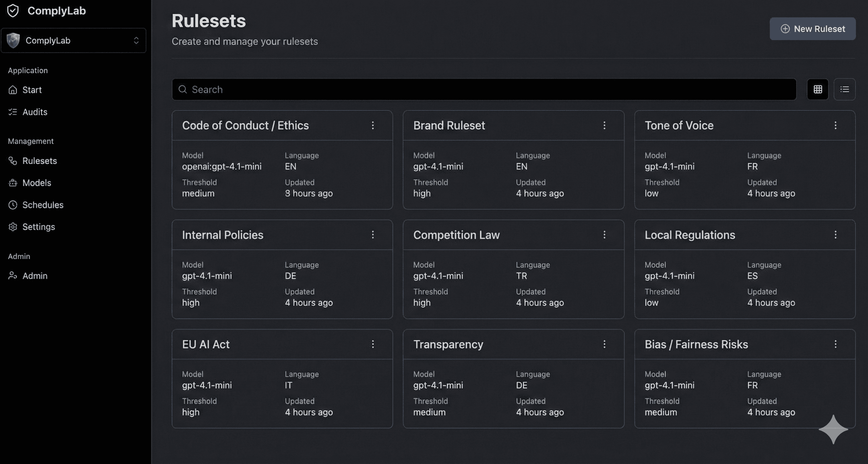Open options menu for Brand Ruleset card
868x464 pixels.
(x=604, y=126)
